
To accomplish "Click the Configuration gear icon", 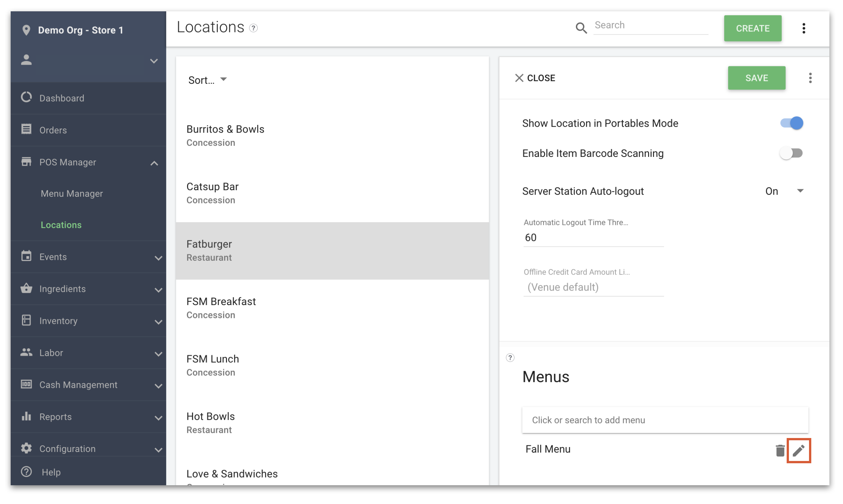I will click(27, 448).
